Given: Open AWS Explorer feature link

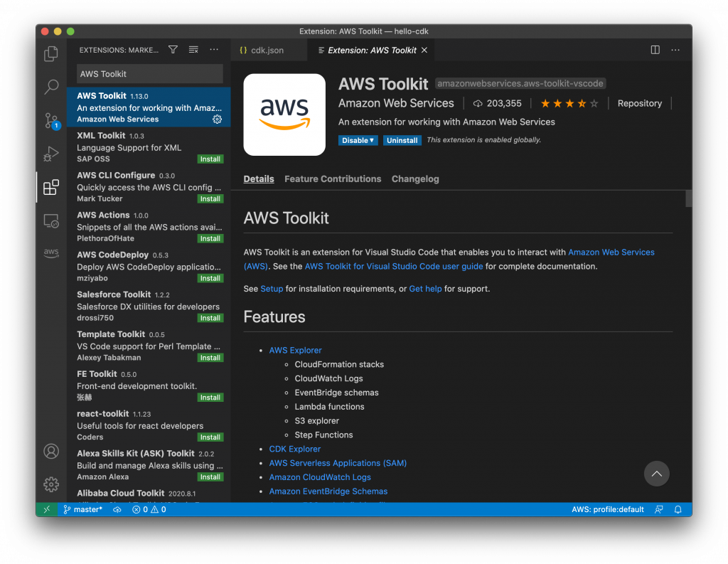Looking at the screenshot, I should [295, 351].
